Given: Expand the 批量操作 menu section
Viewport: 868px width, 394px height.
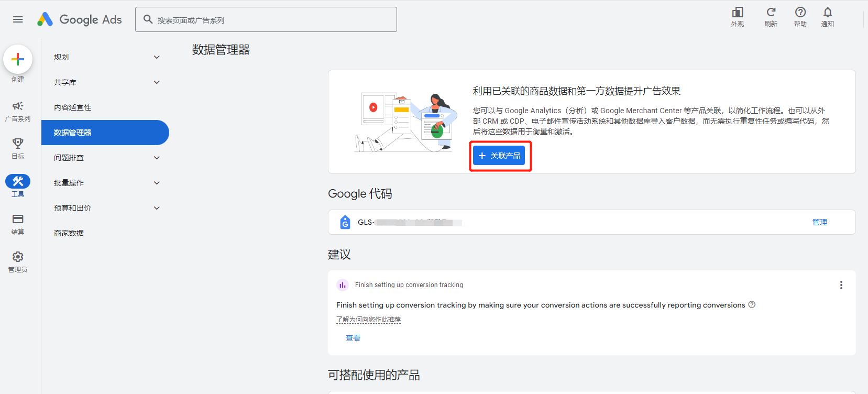Looking at the screenshot, I should (x=105, y=183).
